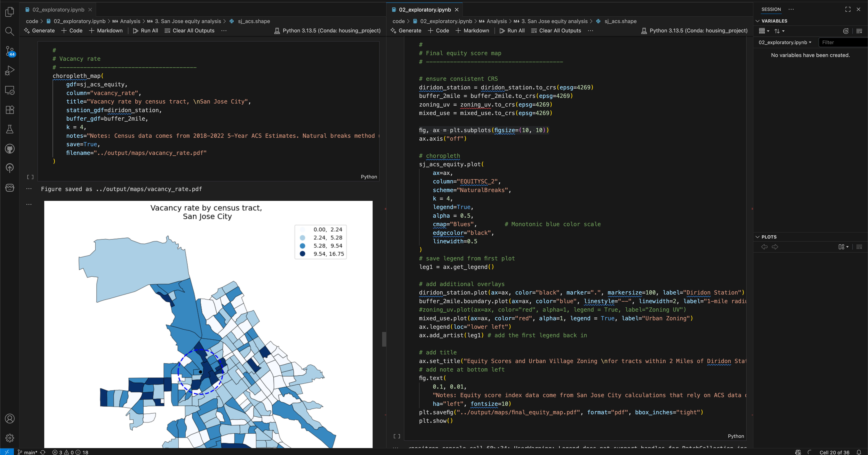Open the Search view in activity bar
The image size is (868, 455).
coord(10,31)
